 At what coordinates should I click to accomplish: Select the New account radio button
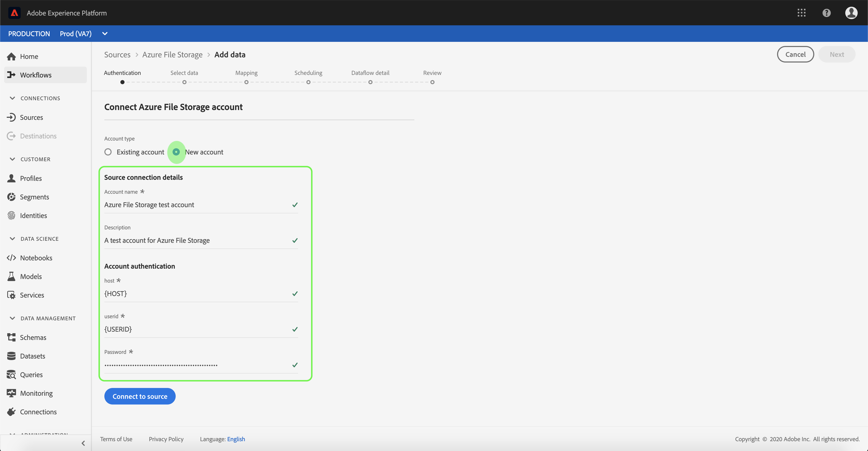[176, 152]
